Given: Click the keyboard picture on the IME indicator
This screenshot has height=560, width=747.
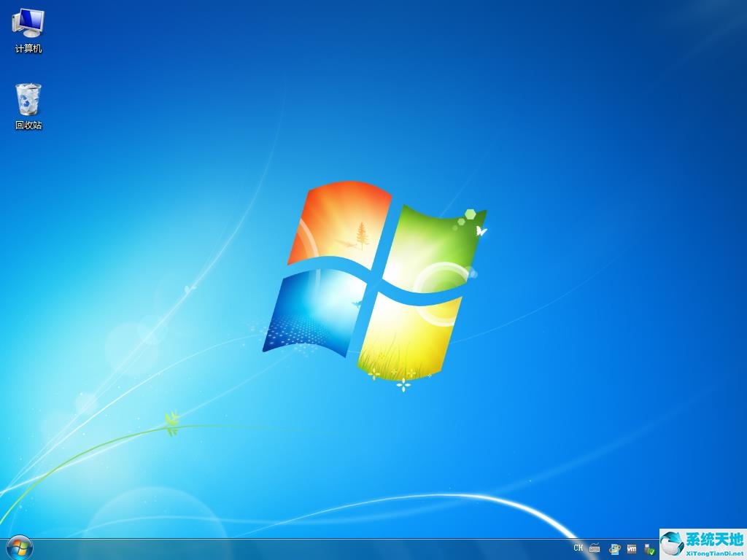Looking at the screenshot, I should 595,549.
